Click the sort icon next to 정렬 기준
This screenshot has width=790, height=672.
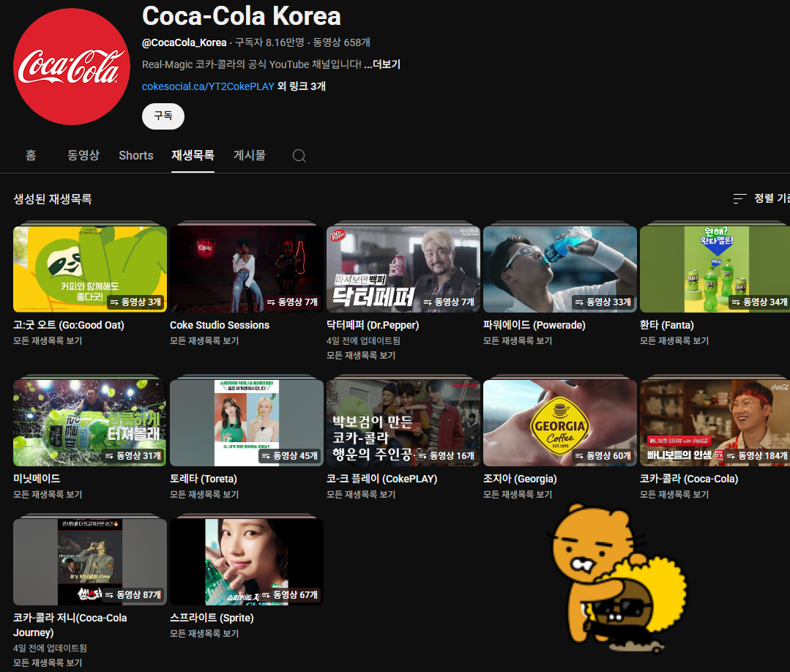[739, 198]
